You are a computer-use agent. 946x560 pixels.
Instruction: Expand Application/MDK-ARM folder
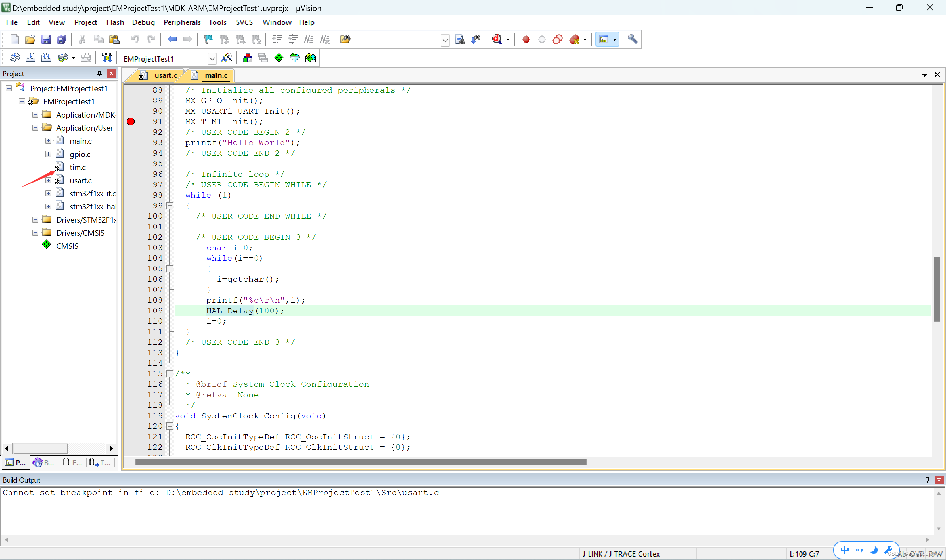pos(35,114)
